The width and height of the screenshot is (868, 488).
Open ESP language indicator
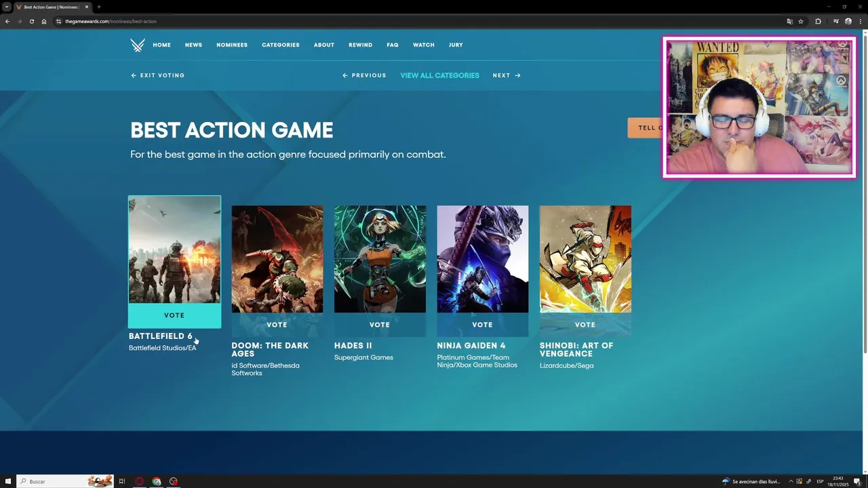[820, 481]
